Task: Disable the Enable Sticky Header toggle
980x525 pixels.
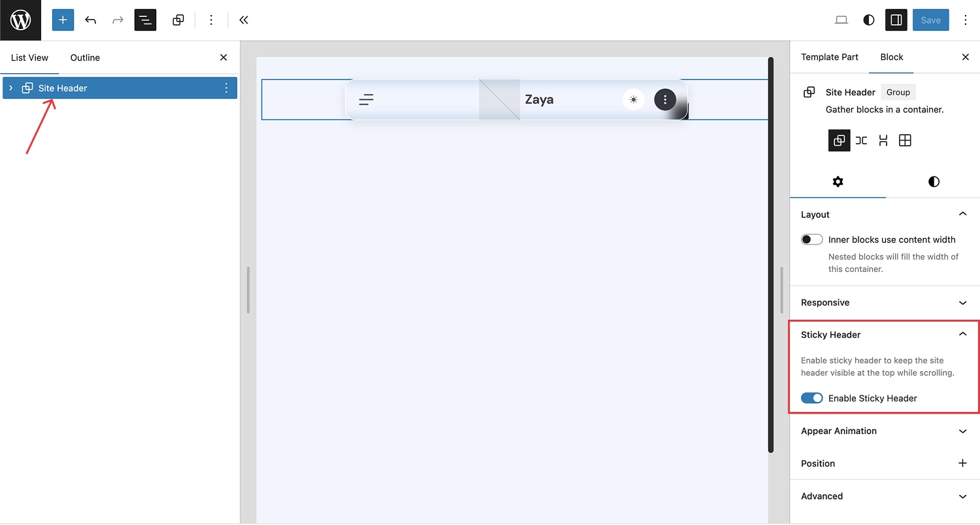Action: tap(812, 398)
